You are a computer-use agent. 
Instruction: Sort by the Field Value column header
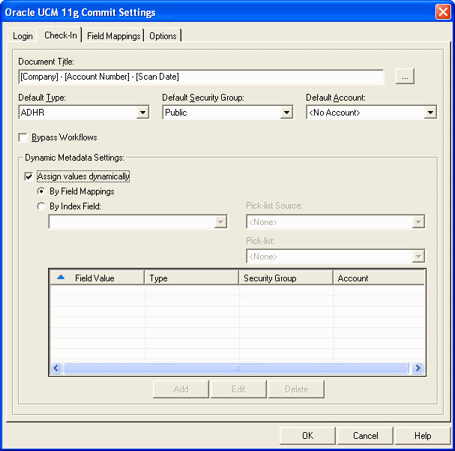coord(97,278)
